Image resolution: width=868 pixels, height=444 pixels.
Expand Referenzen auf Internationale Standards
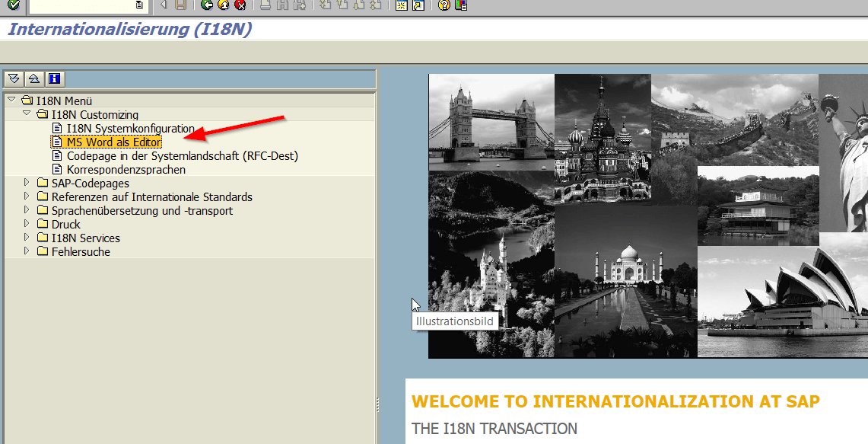(x=26, y=196)
